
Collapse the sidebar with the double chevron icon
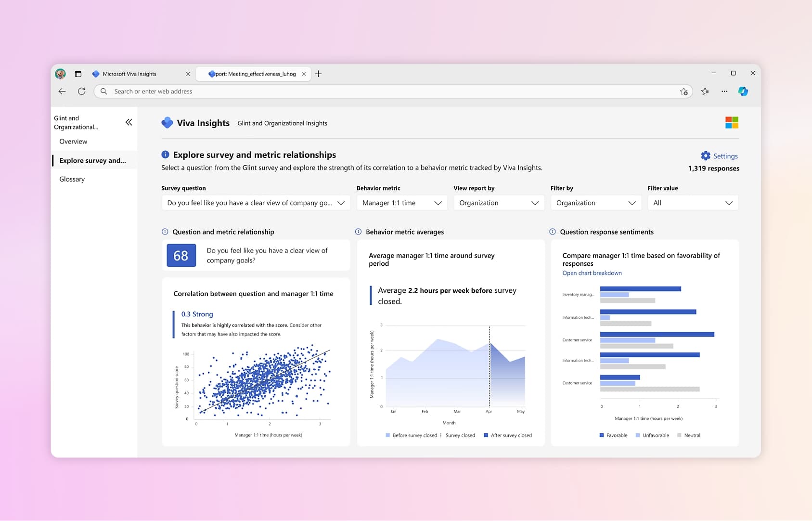pyautogui.click(x=129, y=122)
